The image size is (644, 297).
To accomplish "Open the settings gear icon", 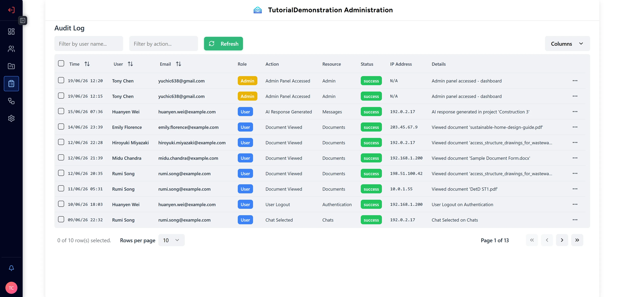I will point(11,118).
